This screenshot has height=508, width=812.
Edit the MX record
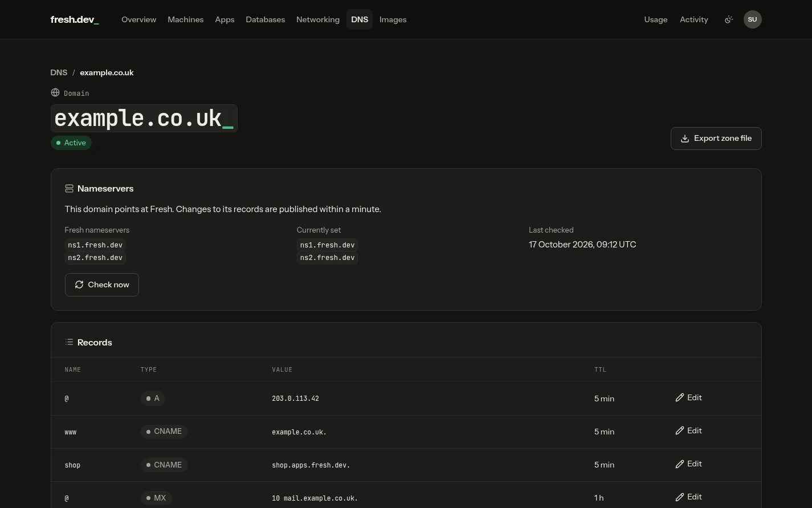pos(688,497)
